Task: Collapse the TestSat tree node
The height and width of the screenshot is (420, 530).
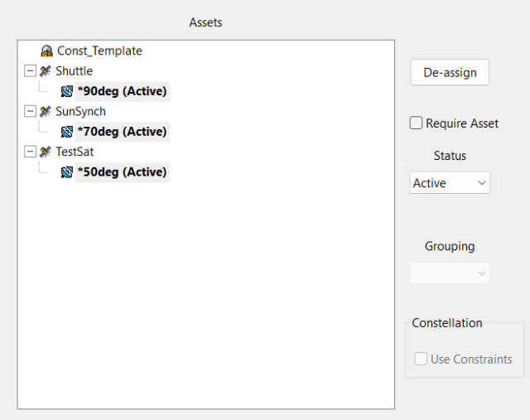Action: tap(31, 152)
